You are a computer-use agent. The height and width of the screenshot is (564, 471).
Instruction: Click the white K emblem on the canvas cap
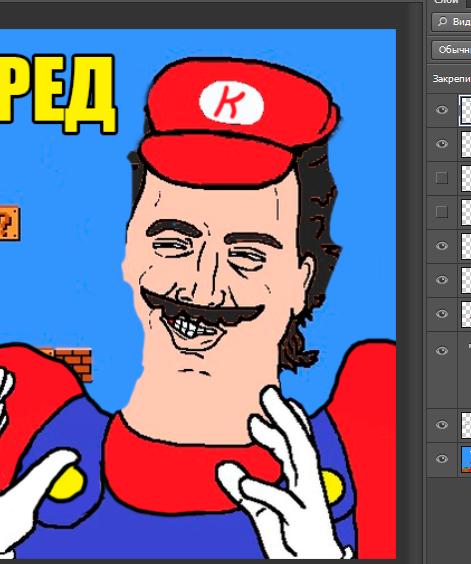coord(231,103)
